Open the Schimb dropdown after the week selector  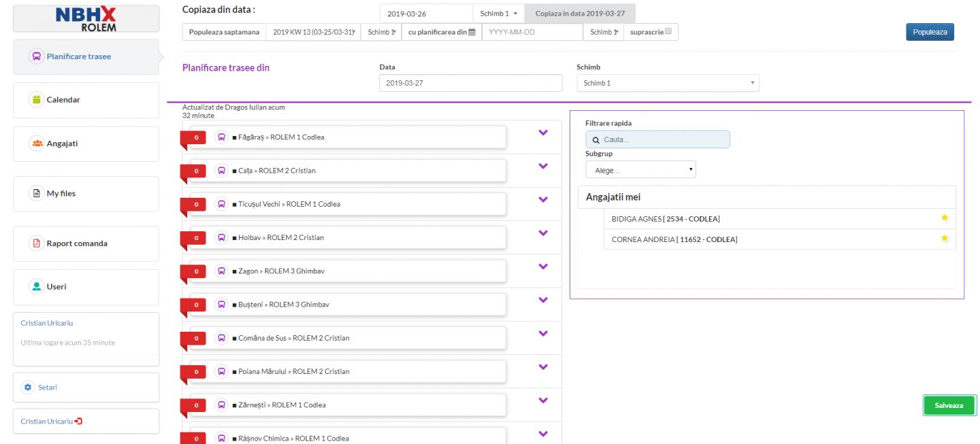click(381, 32)
